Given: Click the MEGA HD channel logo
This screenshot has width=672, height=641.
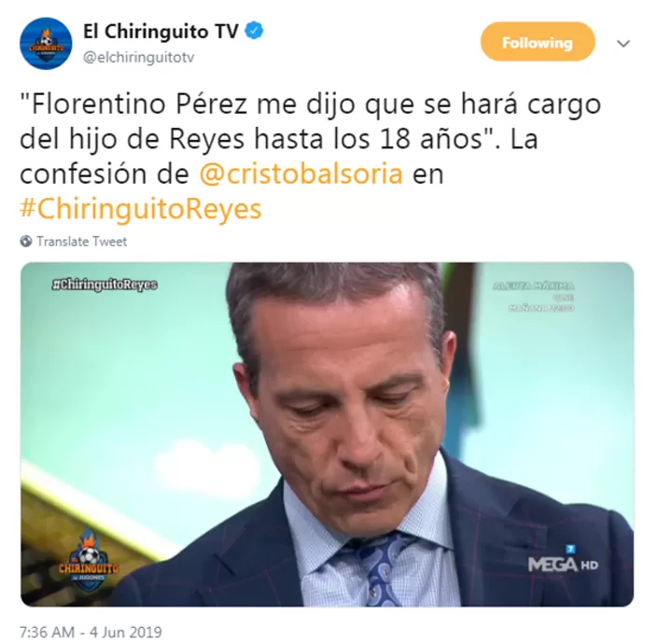Looking at the screenshot, I should click(x=563, y=562).
